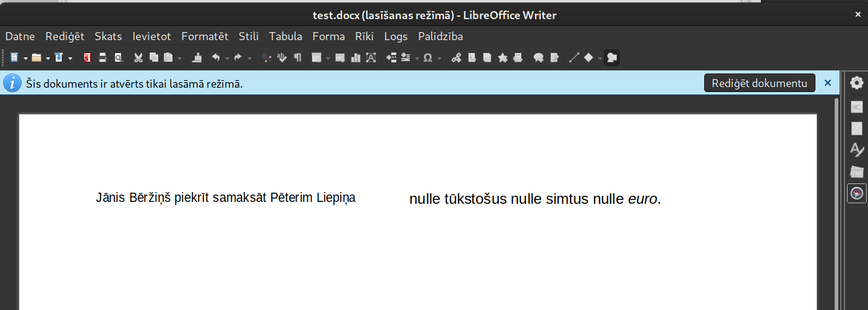Click the Insert Chart icon

(x=355, y=58)
